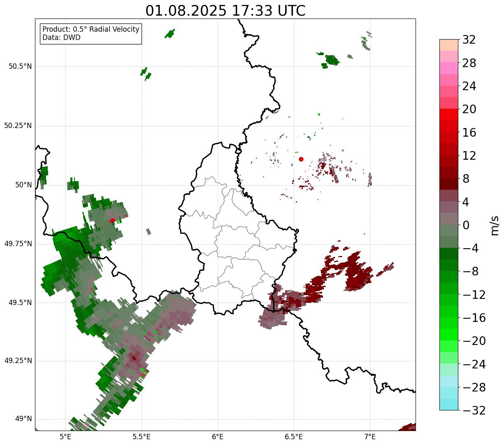Click the colorbar tick label −12
Viewport: 504px width, 445px height.
474,295
